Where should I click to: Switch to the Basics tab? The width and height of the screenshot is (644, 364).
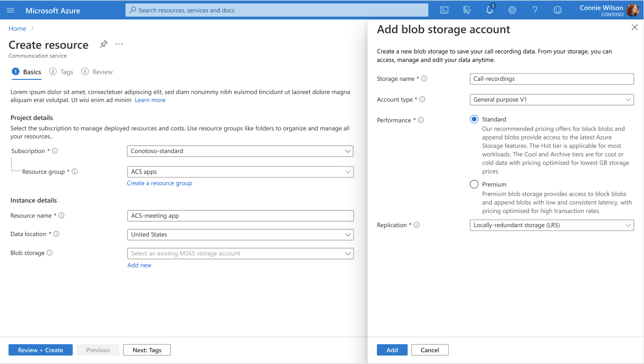click(x=27, y=72)
